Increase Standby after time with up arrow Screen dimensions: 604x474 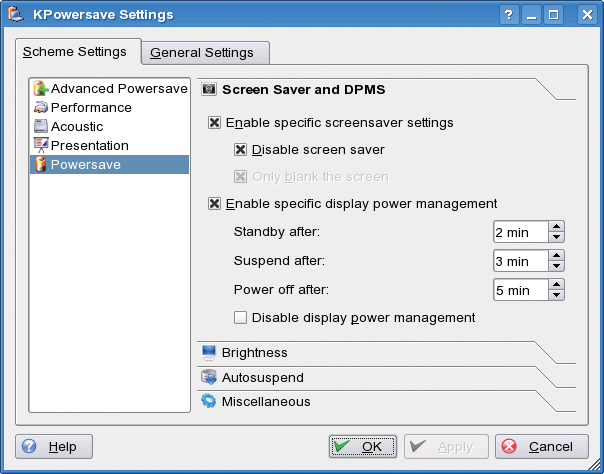coord(556,226)
